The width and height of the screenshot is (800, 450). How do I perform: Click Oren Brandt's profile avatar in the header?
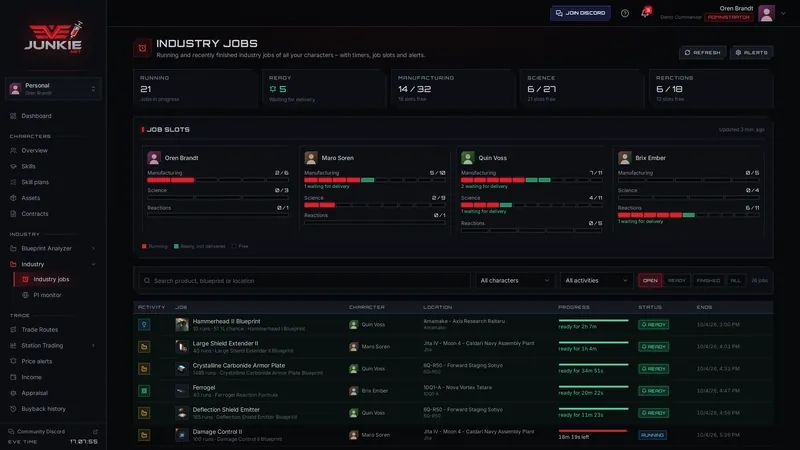click(766, 13)
